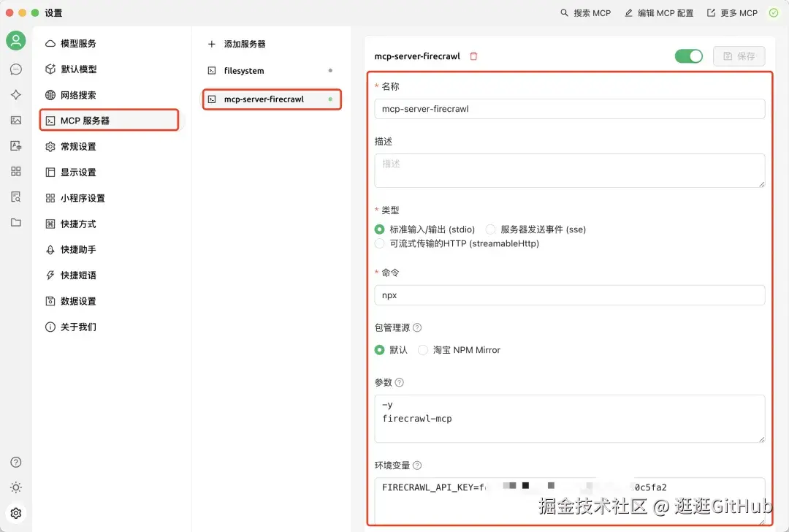Toggle the mcp-server-firecrawl enable switch

point(688,55)
